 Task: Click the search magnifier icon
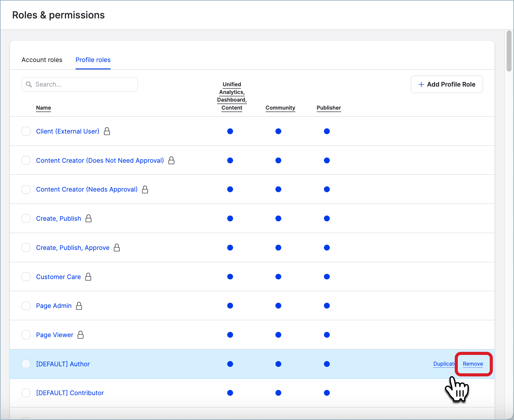tap(29, 84)
